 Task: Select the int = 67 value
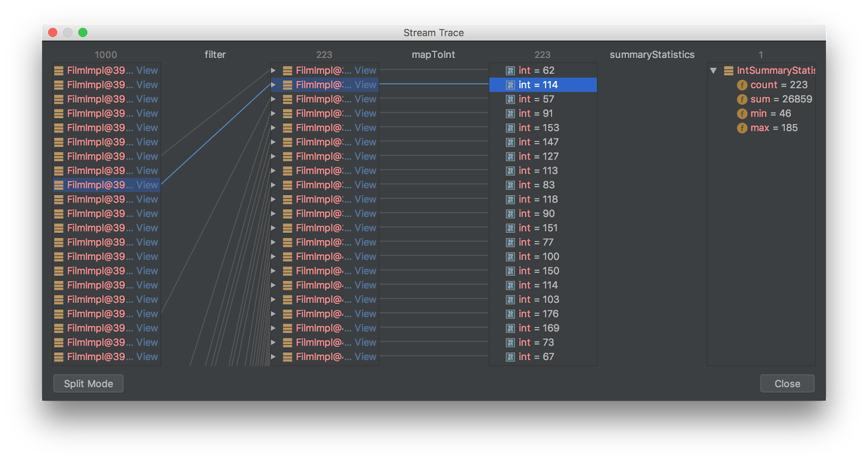[x=536, y=357]
